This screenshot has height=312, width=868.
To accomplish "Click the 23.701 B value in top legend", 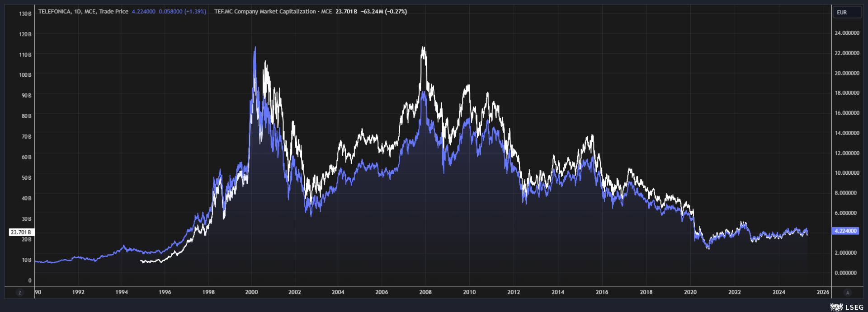I will [346, 12].
